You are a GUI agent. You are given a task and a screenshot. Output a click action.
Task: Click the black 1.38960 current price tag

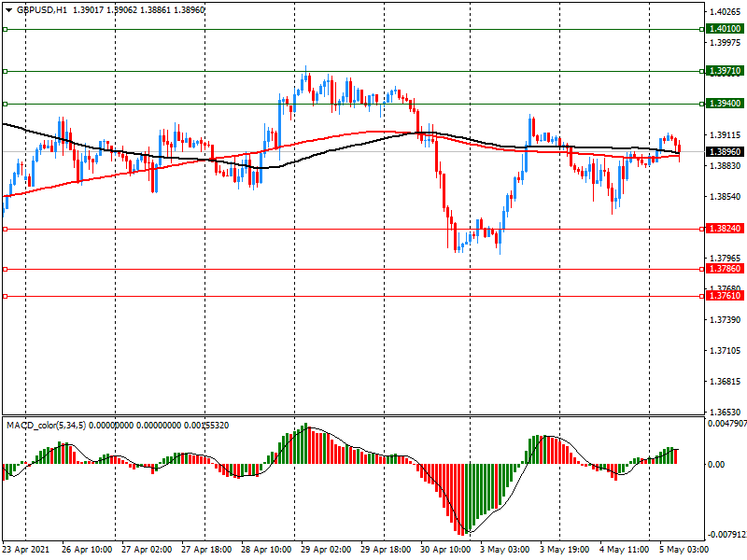click(726, 151)
